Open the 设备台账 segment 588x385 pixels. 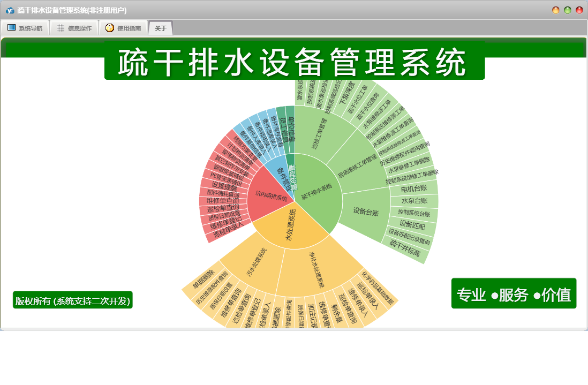[x=366, y=212]
